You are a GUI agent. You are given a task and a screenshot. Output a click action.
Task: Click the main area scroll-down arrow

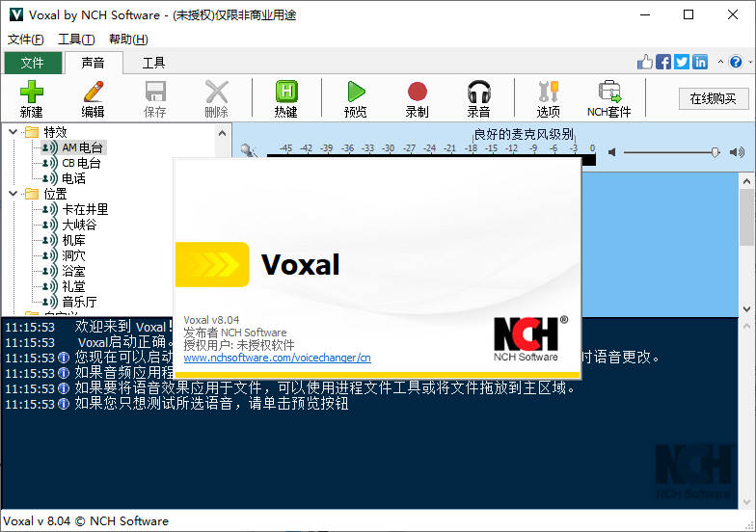pos(746,308)
